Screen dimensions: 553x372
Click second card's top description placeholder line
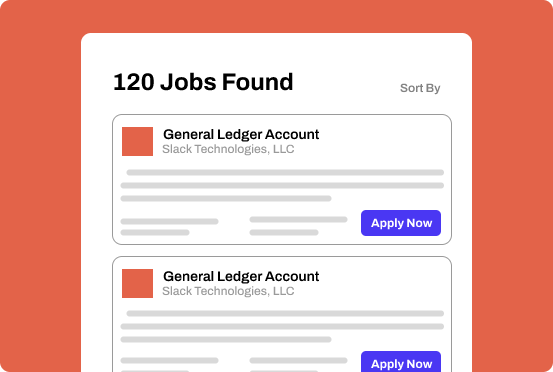[x=285, y=313]
